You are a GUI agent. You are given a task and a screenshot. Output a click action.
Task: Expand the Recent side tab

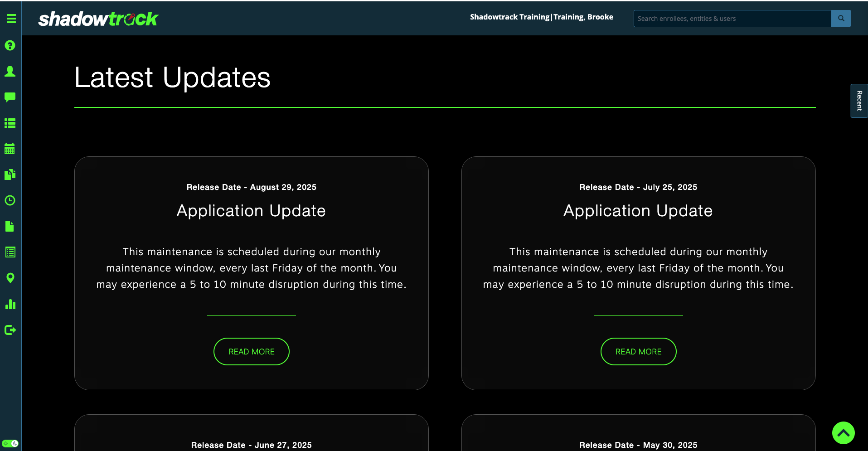(859, 101)
